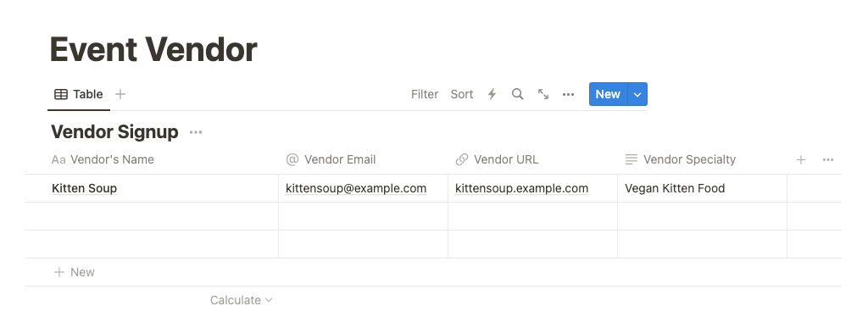The width and height of the screenshot is (868, 317).
Task: Click the Vegan Kitten Food cell
Action: (702, 188)
